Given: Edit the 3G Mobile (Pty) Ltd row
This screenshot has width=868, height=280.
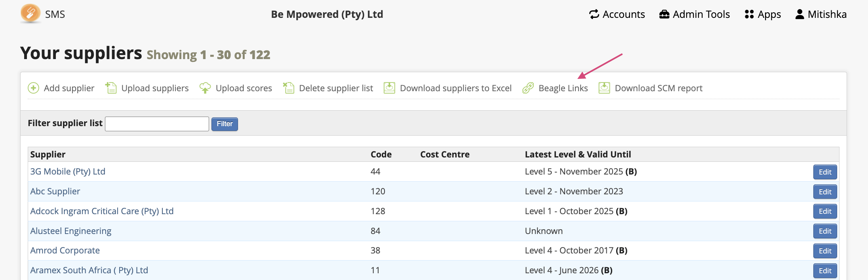Looking at the screenshot, I should pyautogui.click(x=825, y=172).
